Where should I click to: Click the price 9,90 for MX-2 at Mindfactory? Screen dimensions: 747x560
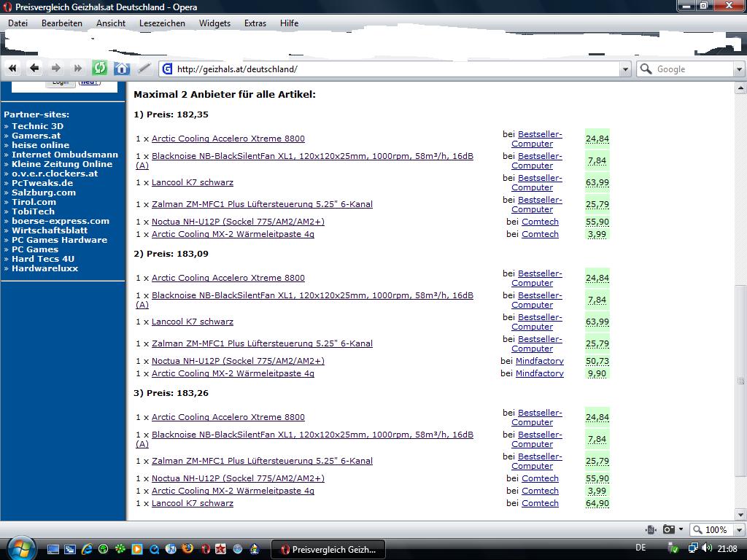pyautogui.click(x=597, y=374)
